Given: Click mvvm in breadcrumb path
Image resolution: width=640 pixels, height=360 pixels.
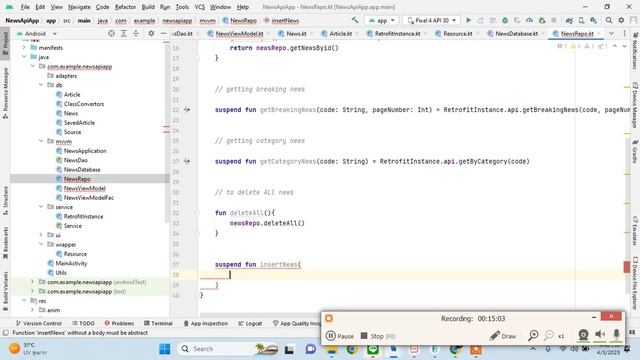Looking at the screenshot, I should click(x=207, y=20).
